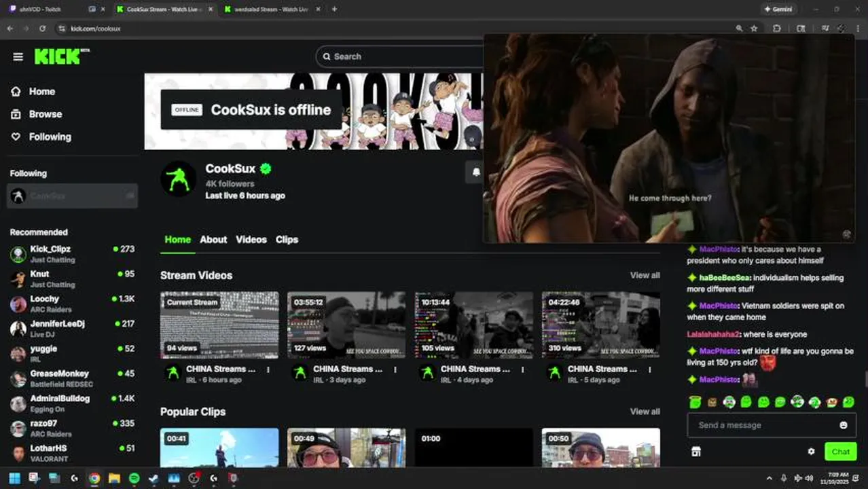Open options menu for 6 hours ago video
Viewport: 868px width, 489px height.
click(268, 370)
